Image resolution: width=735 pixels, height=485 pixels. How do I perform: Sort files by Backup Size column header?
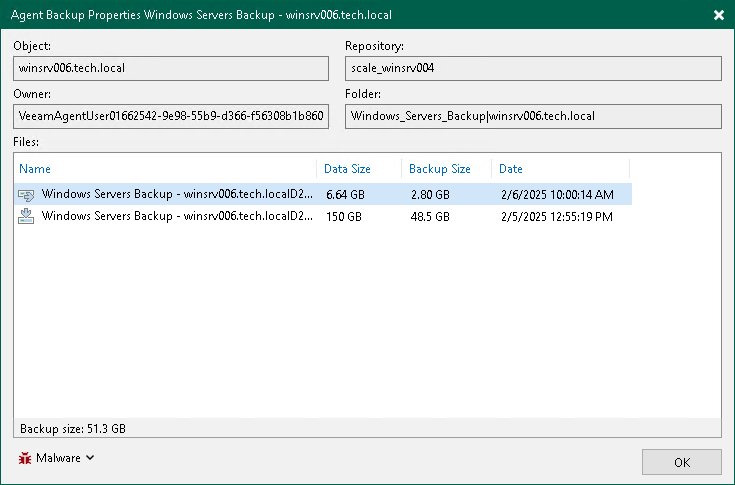440,169
